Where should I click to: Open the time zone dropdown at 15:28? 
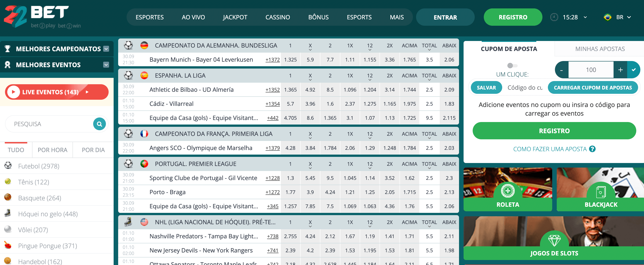(585, 17)
